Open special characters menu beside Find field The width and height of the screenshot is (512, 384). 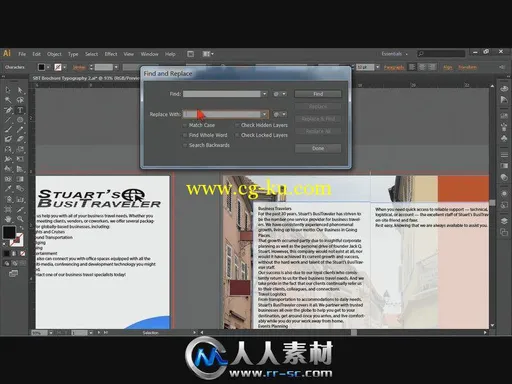[x=279, y=94]
